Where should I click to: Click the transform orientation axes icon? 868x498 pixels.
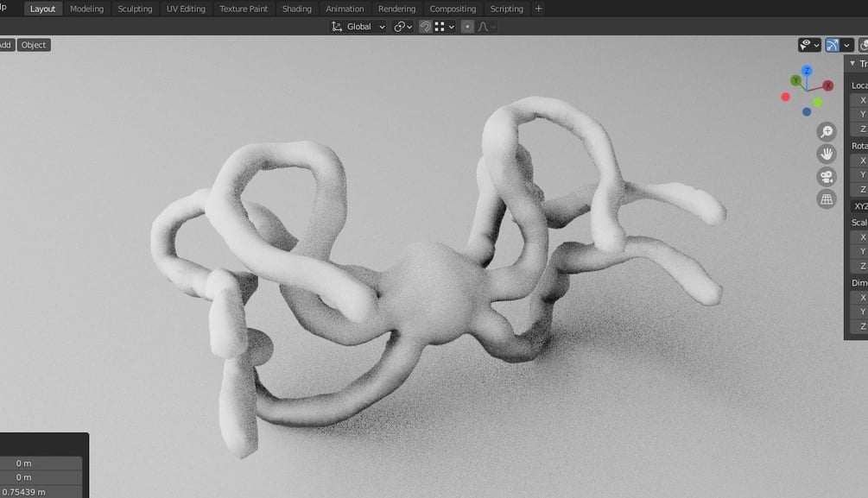pyautogui.click(x=337, y=27)
